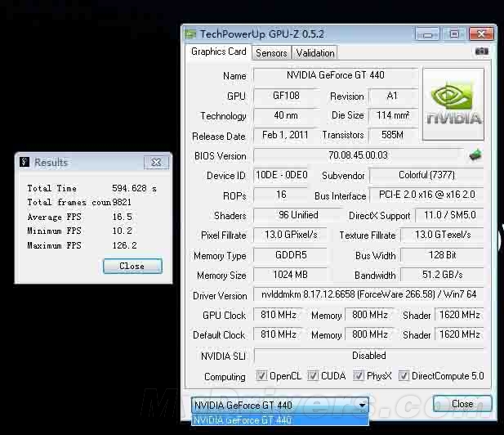
Task: Click the Release Date field Feb 1, 2011
Action: tap(285, 135)
